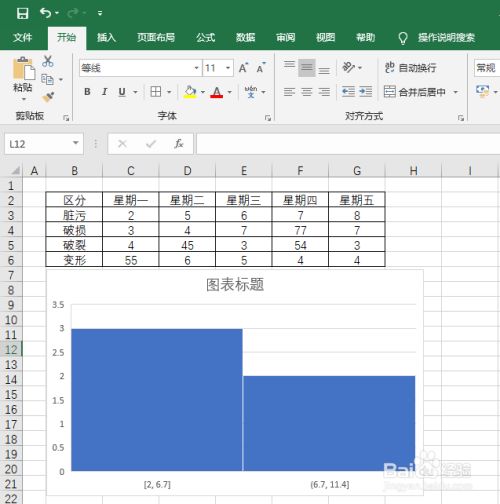
Task: Select row 5 header
Action: [11, 246]
